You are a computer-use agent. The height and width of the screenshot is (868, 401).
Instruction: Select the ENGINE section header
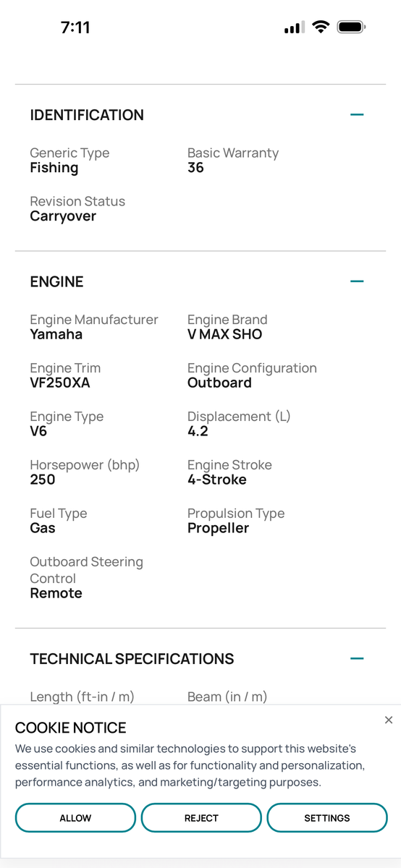(x=57, y=281)
